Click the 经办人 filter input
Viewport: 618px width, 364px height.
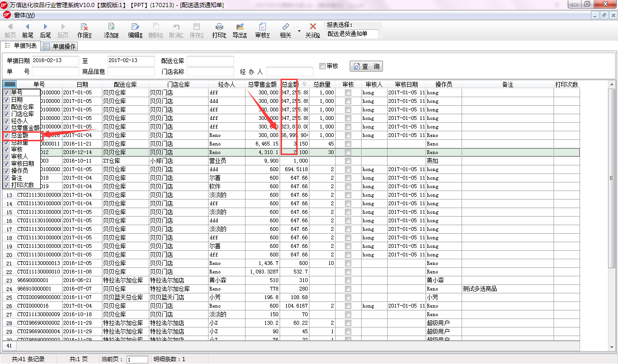(290, 72)
